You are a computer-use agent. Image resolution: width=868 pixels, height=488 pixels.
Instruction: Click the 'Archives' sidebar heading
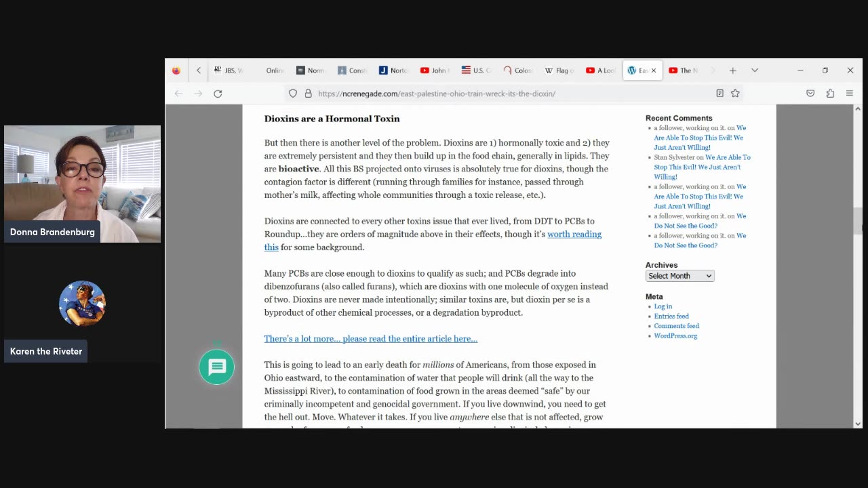tap(661, 265)
